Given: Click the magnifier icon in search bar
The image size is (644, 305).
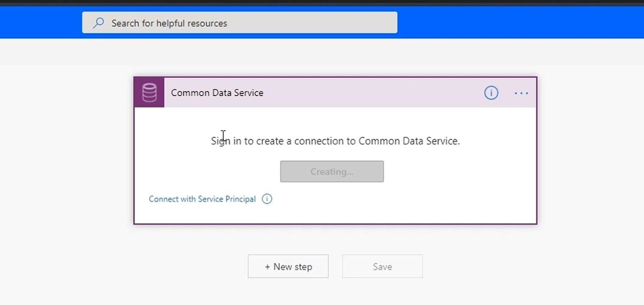Looking at the screenshot, I should click(x=98, y=23).
